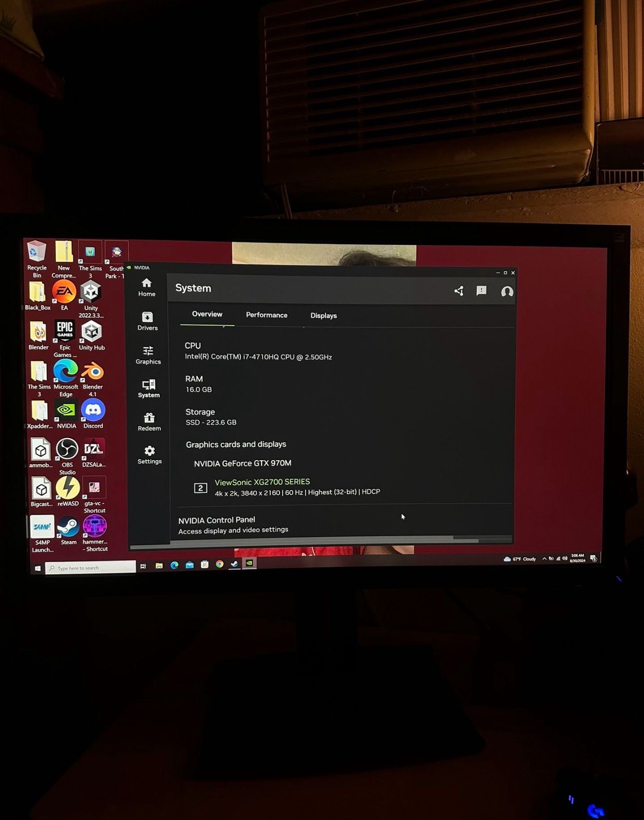
Task: Open Redeem section in NVIDIA sidebar
Action: tap(149, 422)
